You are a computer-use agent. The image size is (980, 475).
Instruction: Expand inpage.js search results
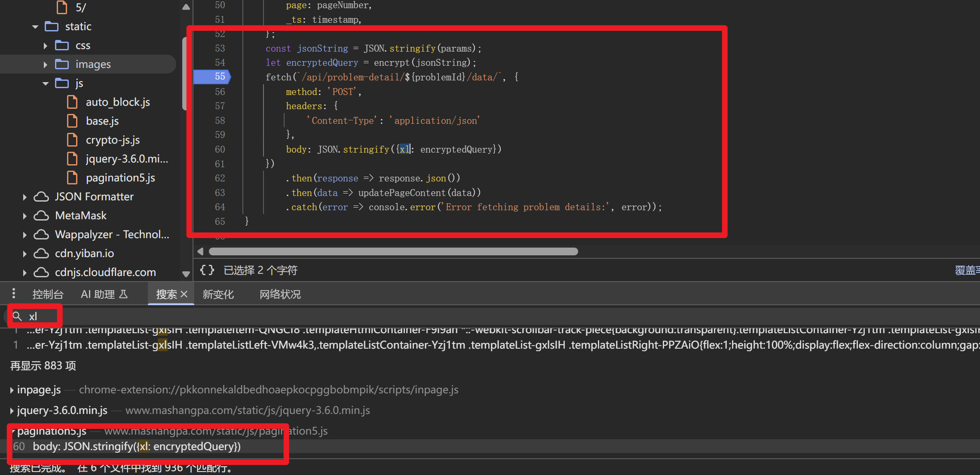[x=12, y=390]
